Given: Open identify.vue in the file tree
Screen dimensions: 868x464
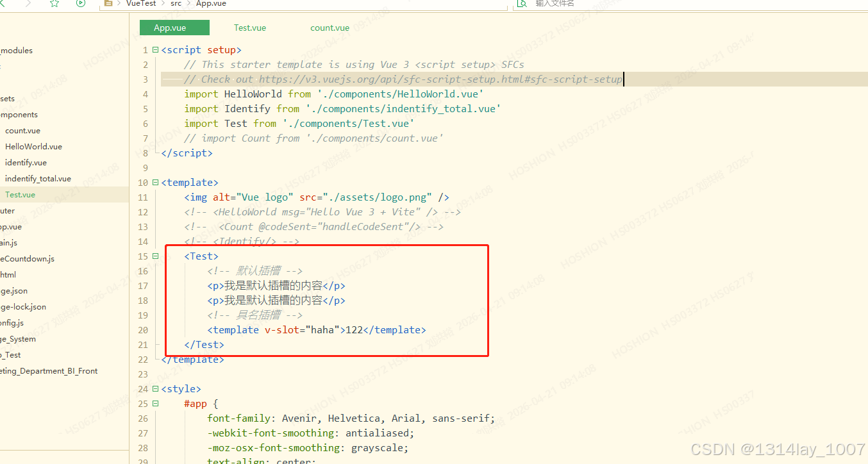Looking at the screenshot, I should [x=26, y=163].
